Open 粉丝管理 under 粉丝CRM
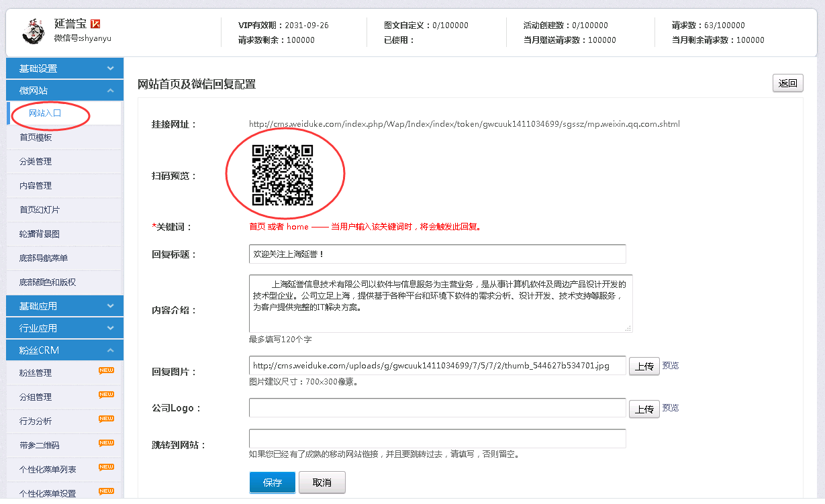 tap(64, 373)
